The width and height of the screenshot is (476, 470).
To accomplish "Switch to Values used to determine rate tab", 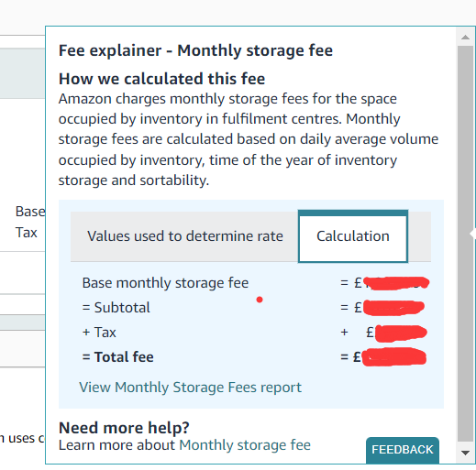I will coord(184,236).
